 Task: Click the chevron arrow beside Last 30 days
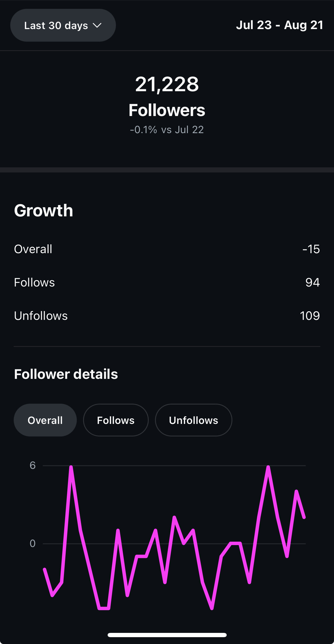pos(97,25)
